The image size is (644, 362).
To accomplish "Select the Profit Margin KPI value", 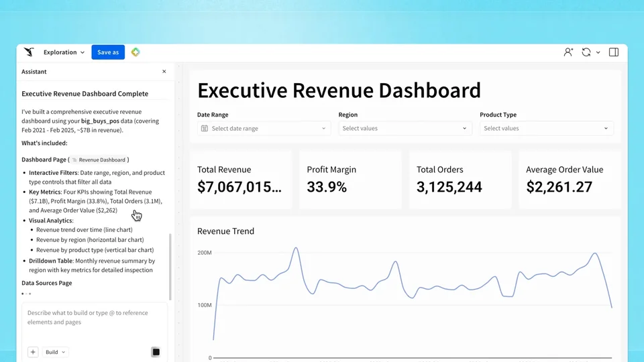I will point(327,187).
